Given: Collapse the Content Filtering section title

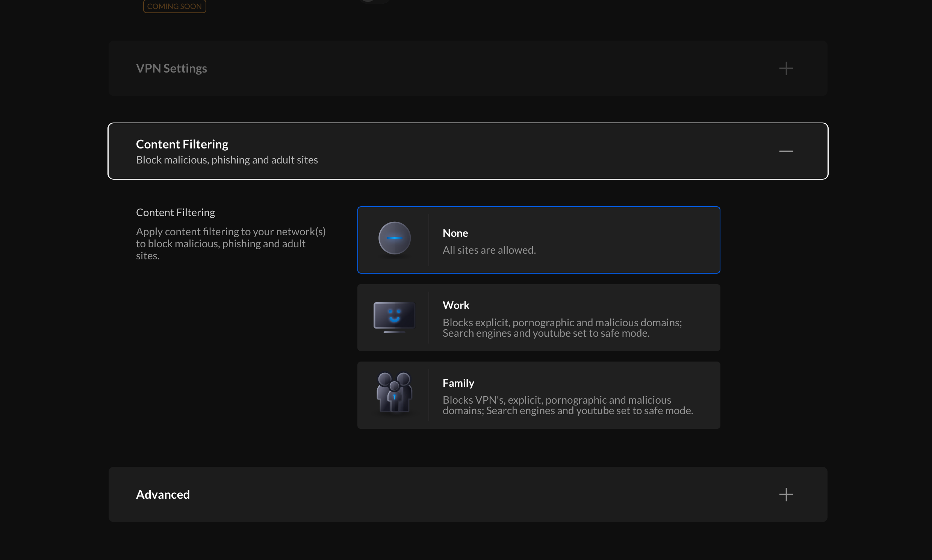Looking at the screenshot, I should click(182, 144).
